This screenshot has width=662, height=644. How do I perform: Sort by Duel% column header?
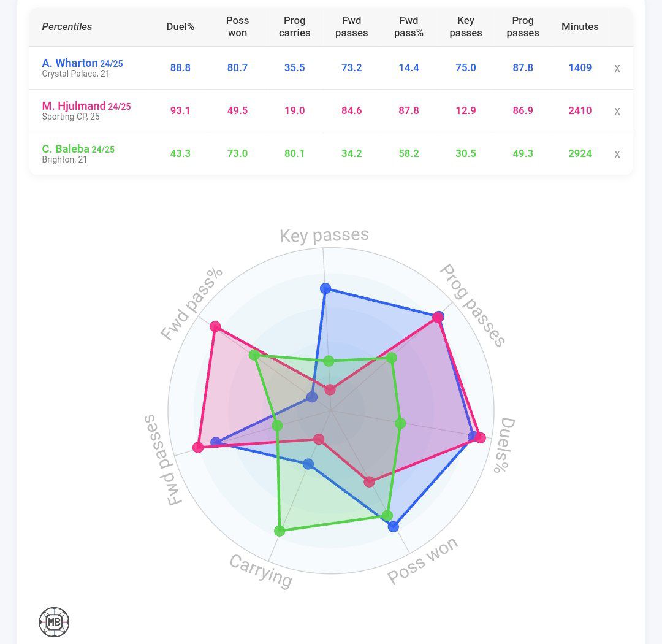[180, 27]
